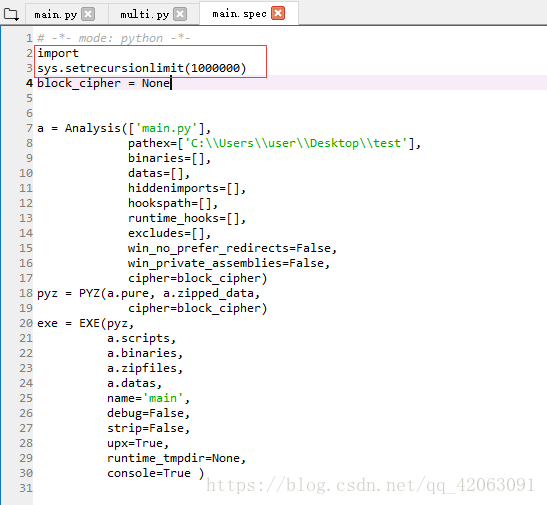
Task: Click line number 31 in the gutter
Action: 26,488
